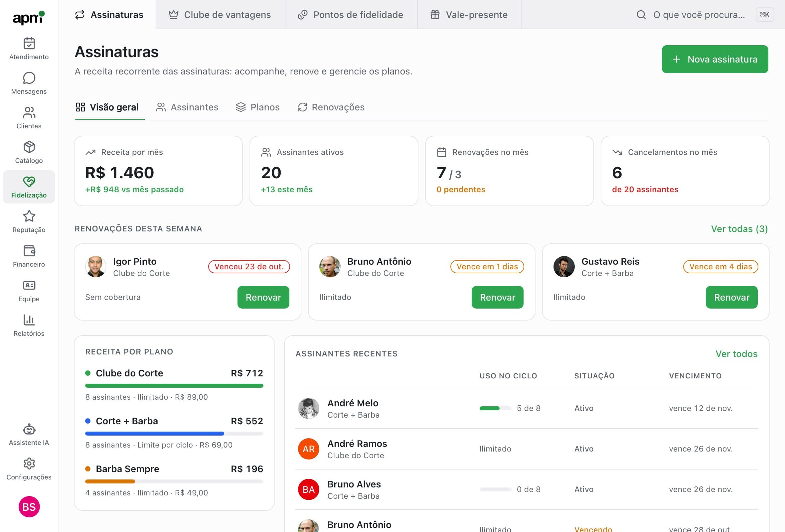Open Vale-presente tab

click(x=469, y=15)
